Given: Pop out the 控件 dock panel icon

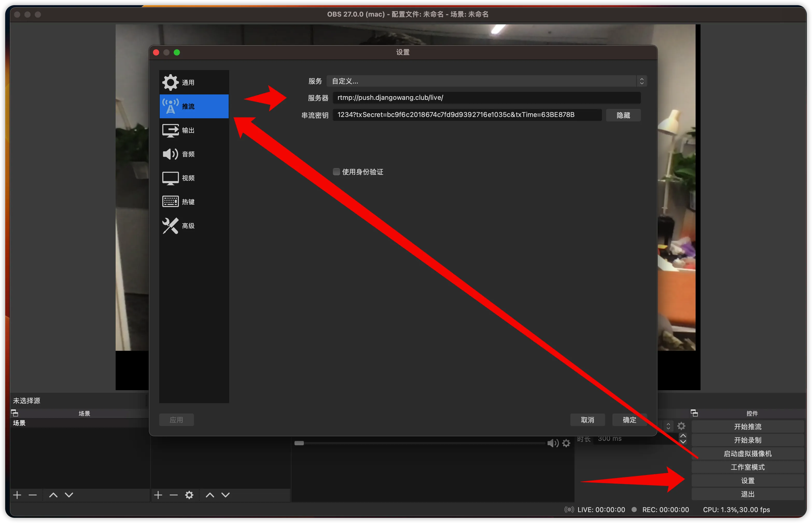Looking at the screenshot, I should (x=694, y=413).
